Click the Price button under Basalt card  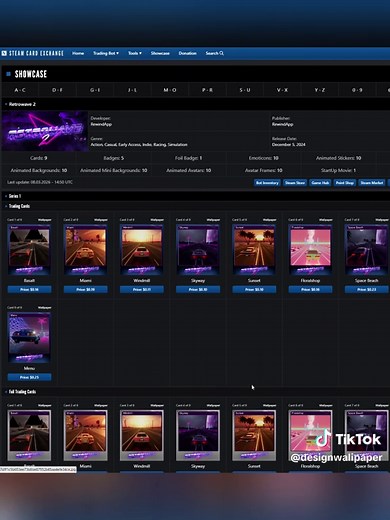[29, 289]
